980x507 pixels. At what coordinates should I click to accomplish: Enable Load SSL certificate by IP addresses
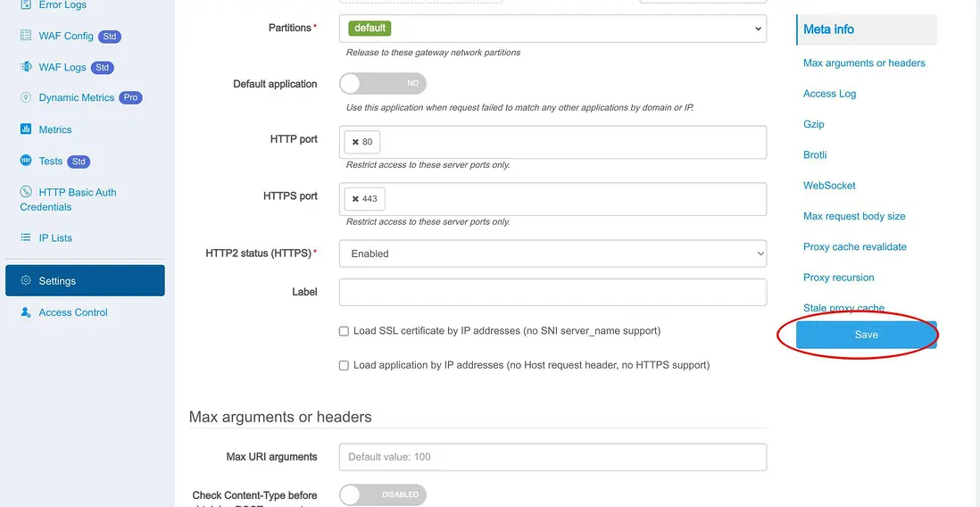344,331
